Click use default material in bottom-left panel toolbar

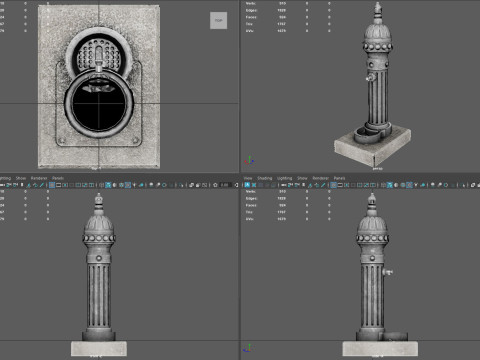[x=114, y=185]
